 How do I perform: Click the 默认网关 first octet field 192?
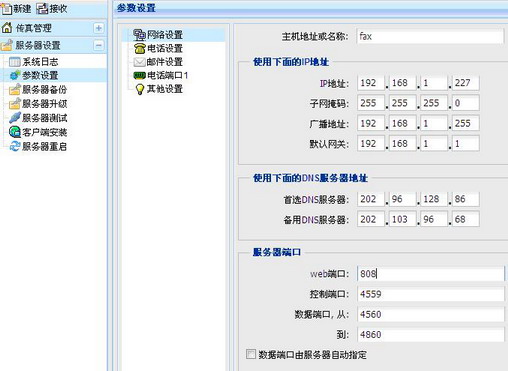371,144
